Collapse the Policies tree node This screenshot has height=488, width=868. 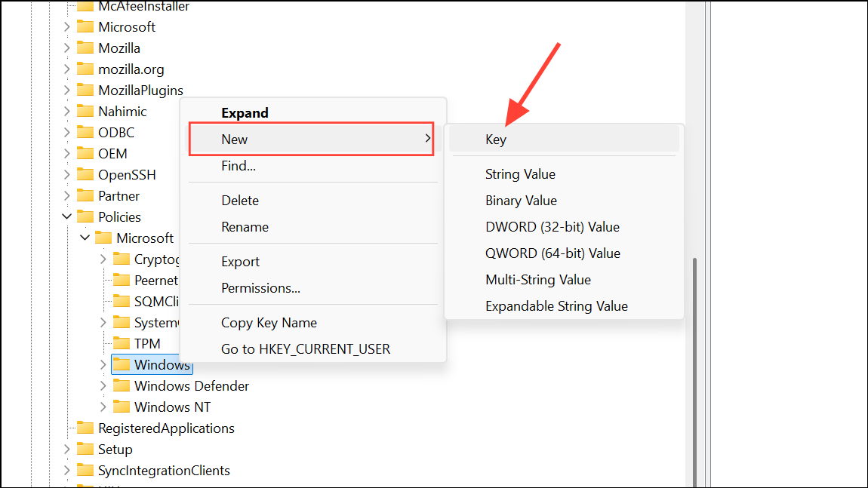(66, 216)
